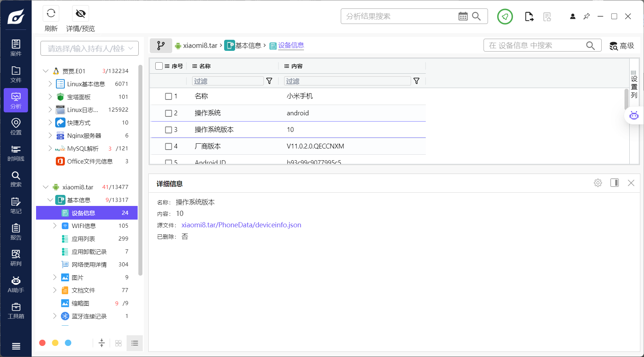Open source file link xiaomi8.tar/PhoneData/deviceinfo.json
The image size is (644, 357).
click(x=241, y=225)
